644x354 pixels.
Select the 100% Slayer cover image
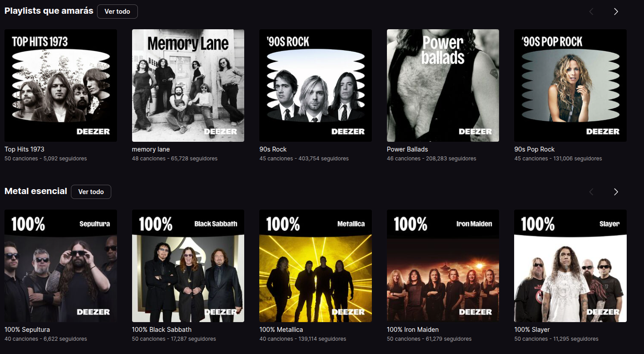tap(570, 266)
